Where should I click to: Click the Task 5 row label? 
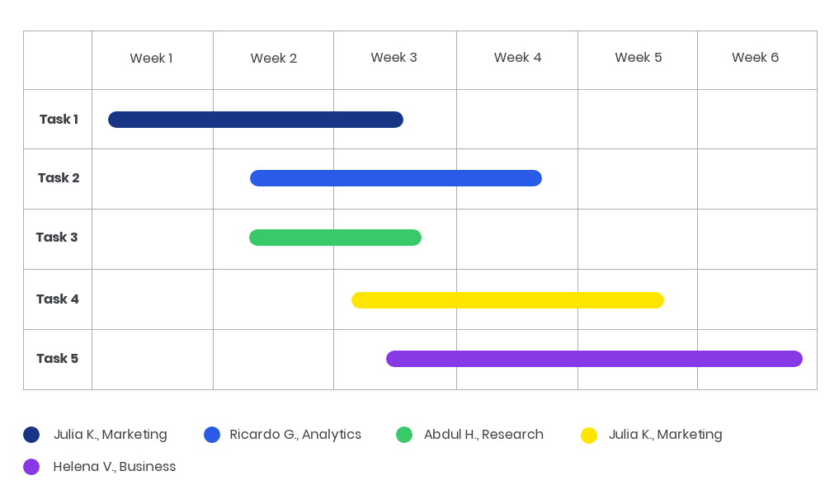pyautogui.click(x=57, y=359)
